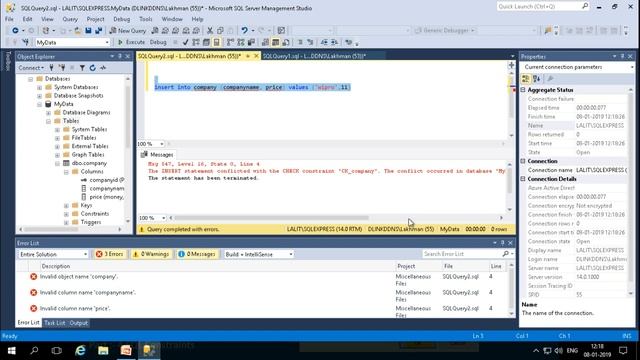Click the Debug button

158,42
